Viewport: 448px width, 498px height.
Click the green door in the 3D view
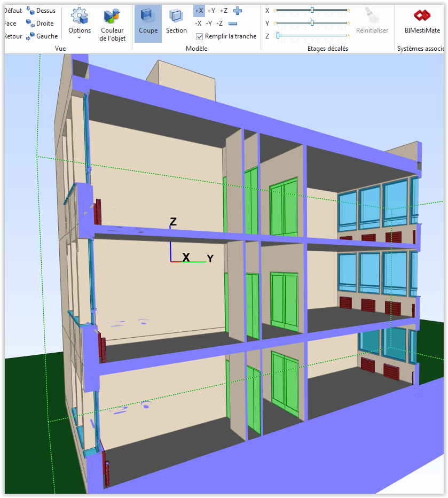coord(284,208)
